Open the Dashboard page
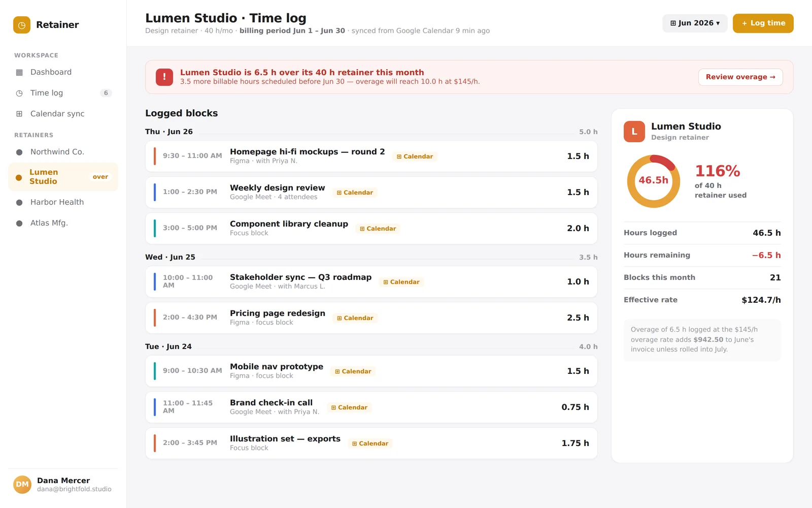Image resolution: width=812 pixels, height=508 pixels. 63,72
